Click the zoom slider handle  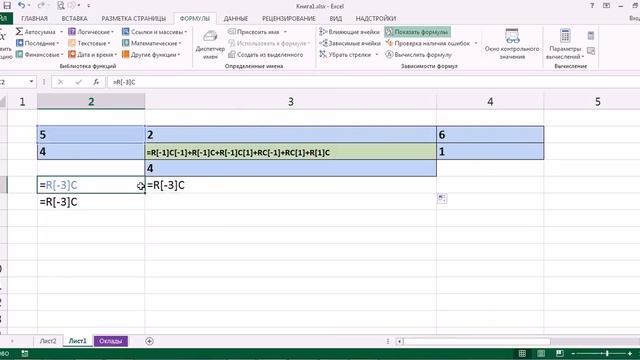tap(607, 353)
